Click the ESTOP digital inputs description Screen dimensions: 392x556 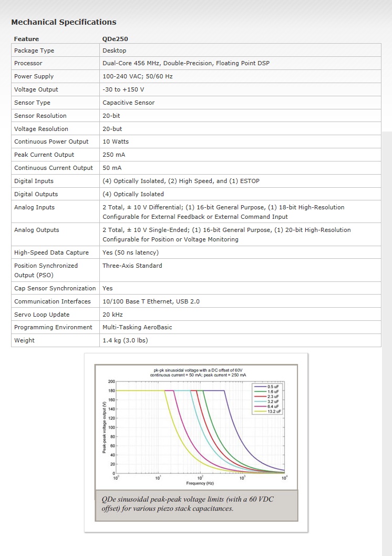[181, 181]
